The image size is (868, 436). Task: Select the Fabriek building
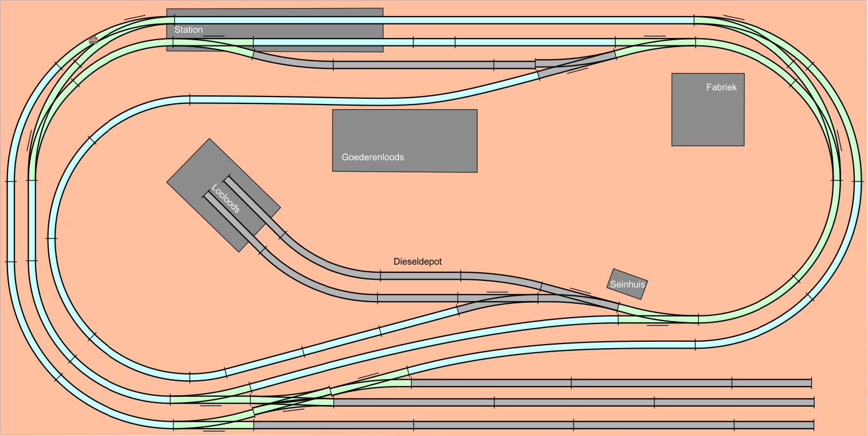click(x=708, y=115)
